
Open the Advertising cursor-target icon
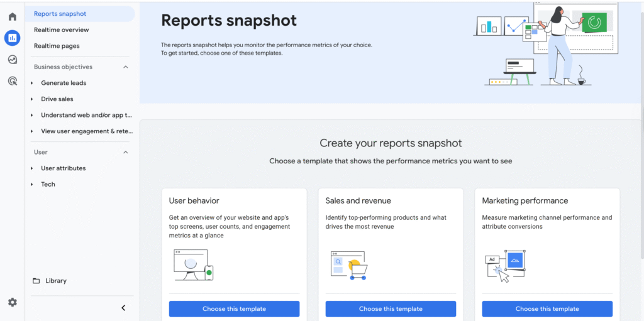point(13,81)
